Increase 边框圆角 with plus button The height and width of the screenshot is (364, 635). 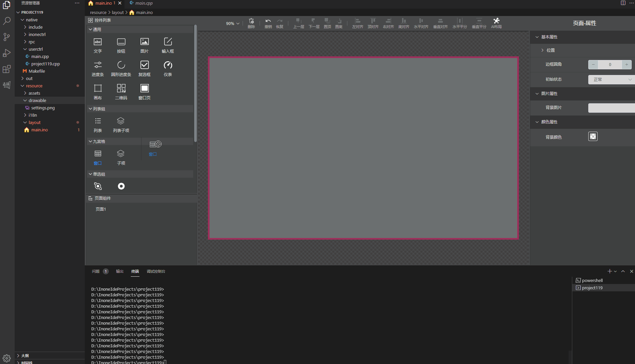(x=627, y=65)
